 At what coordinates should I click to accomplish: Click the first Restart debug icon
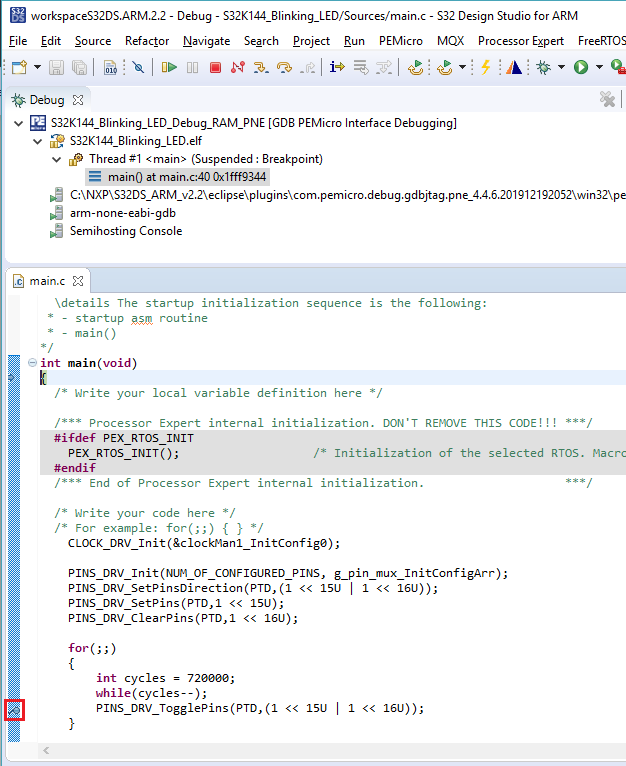tap(415, 67)
